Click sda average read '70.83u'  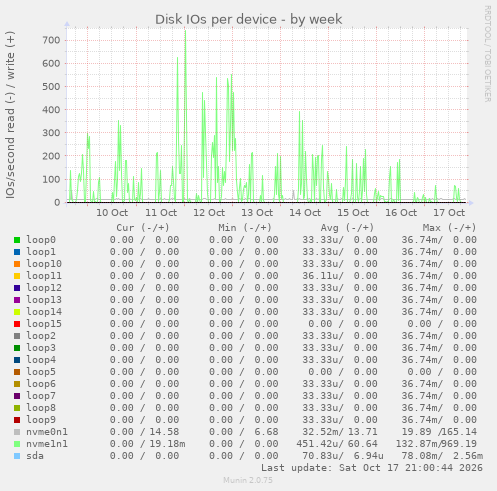click(321, 456)
